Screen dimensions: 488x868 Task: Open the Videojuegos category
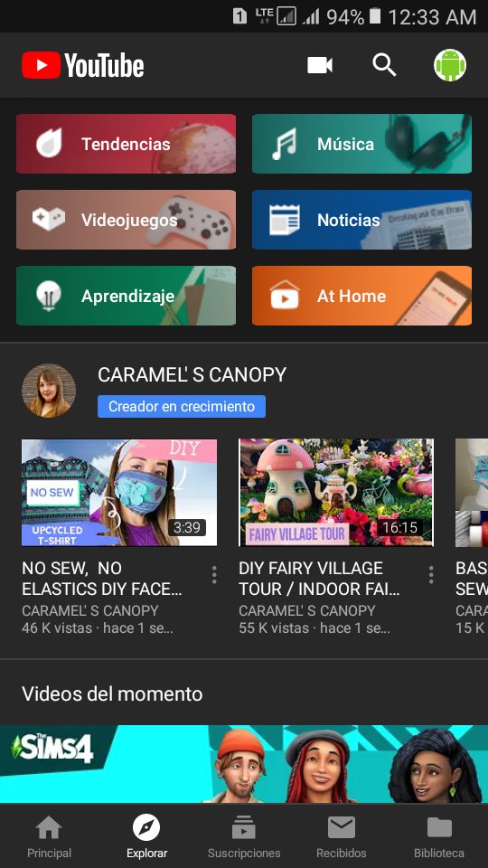pyautogui.click(x=127, y=220)
